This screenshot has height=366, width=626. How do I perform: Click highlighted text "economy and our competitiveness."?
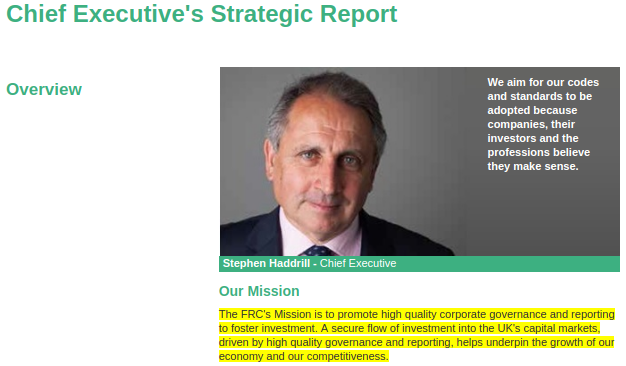(x=303, y=356)
